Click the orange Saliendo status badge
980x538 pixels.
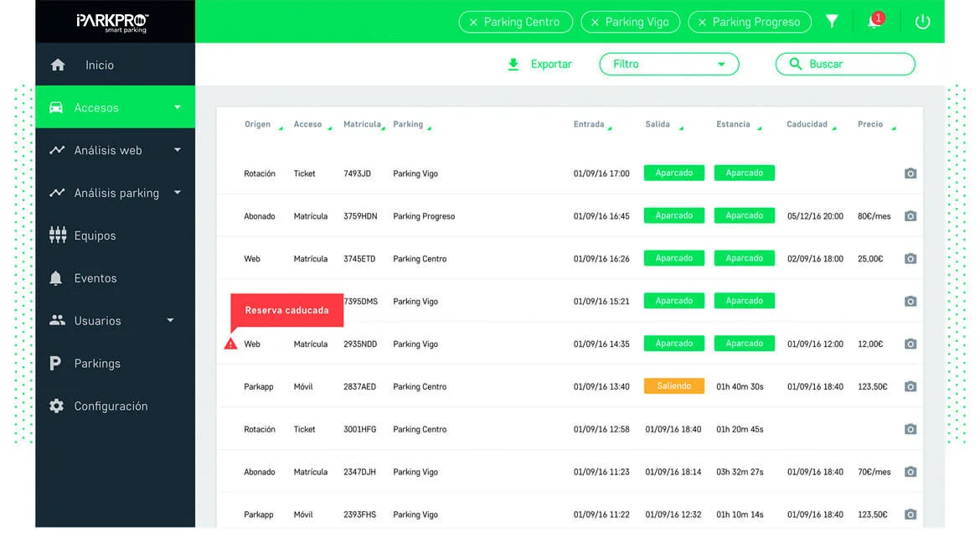pos(673,386)
